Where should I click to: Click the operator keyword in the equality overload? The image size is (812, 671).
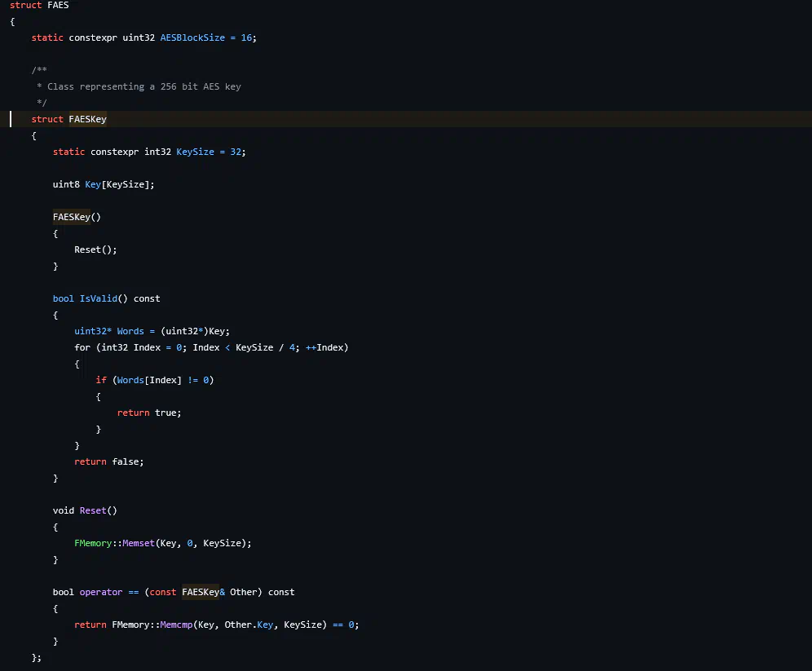[101, 592]
